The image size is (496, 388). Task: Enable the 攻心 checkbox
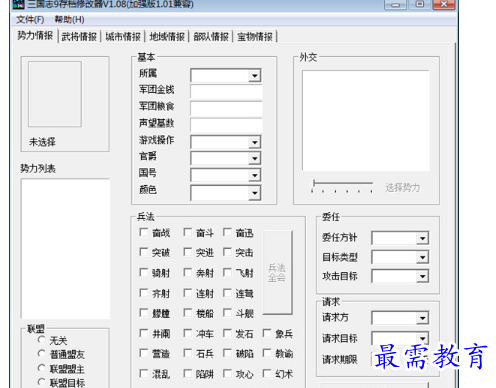click(x=227, y=373)
